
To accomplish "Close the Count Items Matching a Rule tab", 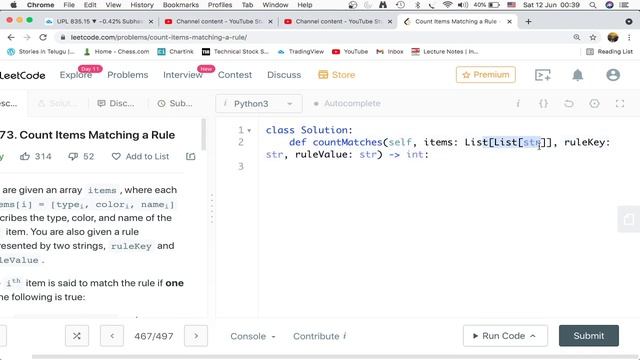I will pyautogui.click(x=509, y=21).
